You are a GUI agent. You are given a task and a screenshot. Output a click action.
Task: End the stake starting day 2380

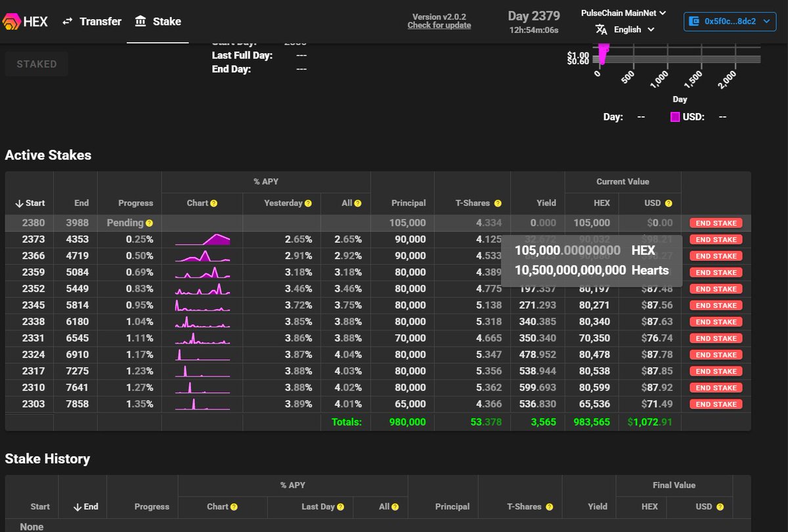[x=716, y=223]
